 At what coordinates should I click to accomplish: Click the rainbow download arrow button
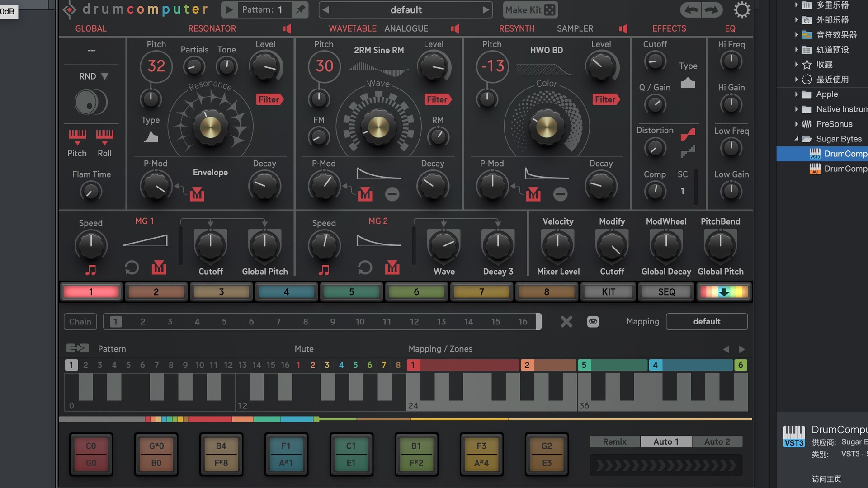[724, 292]
